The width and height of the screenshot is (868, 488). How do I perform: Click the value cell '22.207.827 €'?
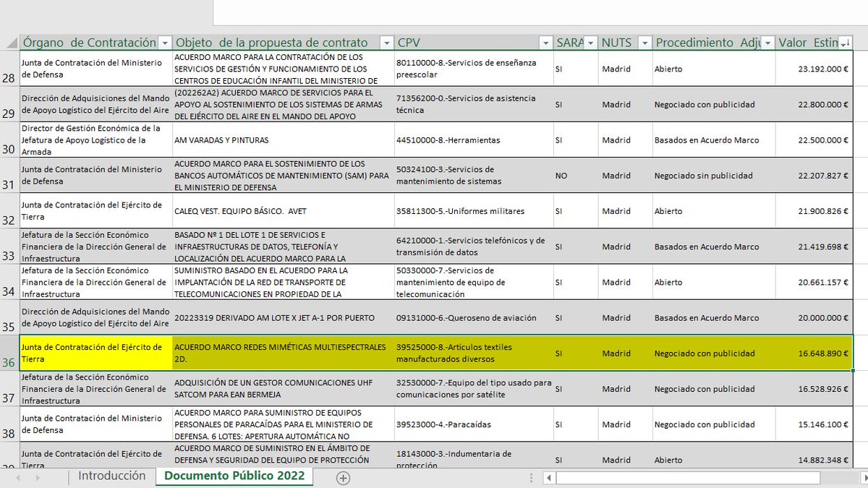click(x=814, y=175)
